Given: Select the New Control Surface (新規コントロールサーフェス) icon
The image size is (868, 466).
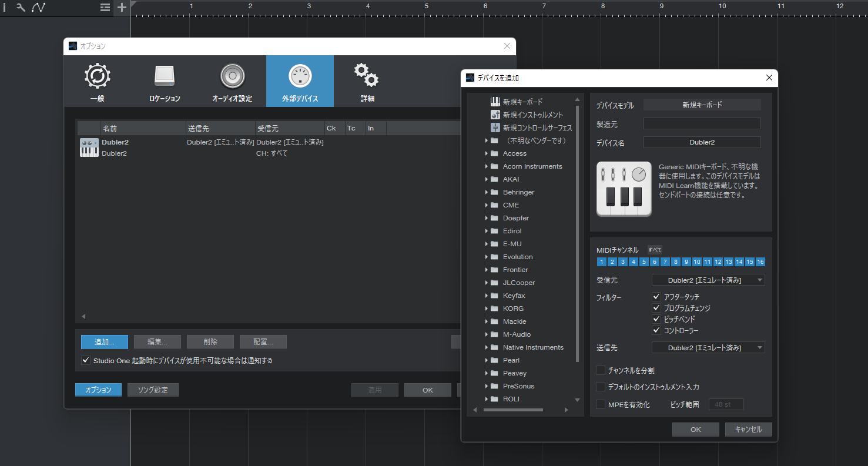Looking at the screenshot, I should pyautogui.click(x=495, y=128).
